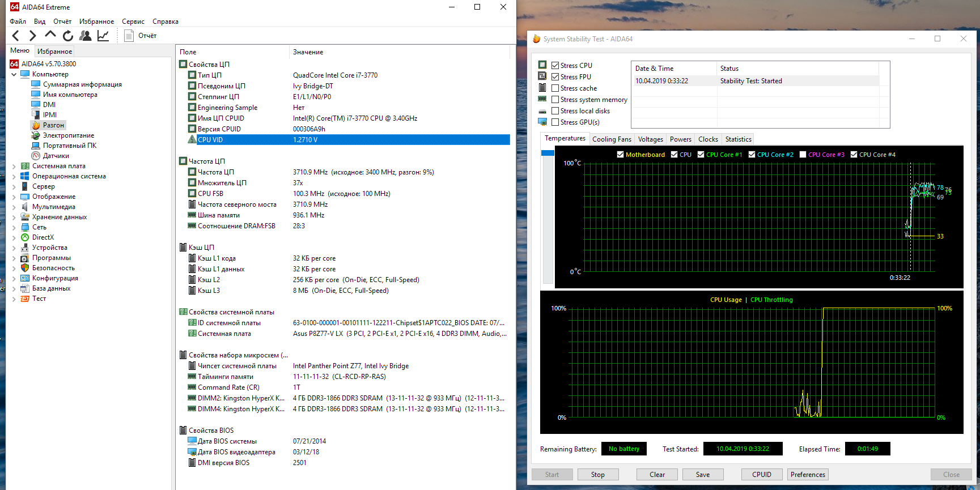Open the Справка menu
Viewport: 980px width, 490px height.
pos(166,22)
